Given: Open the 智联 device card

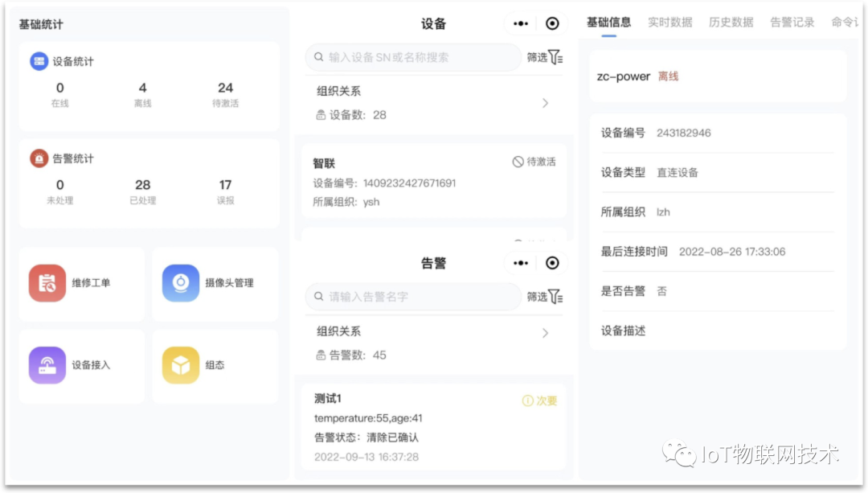Looking at the screenshot, I should (x=434, y=182).
